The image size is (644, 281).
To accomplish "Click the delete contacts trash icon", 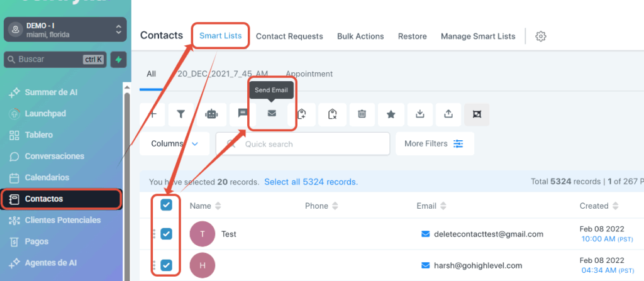I will pos(362,114).
